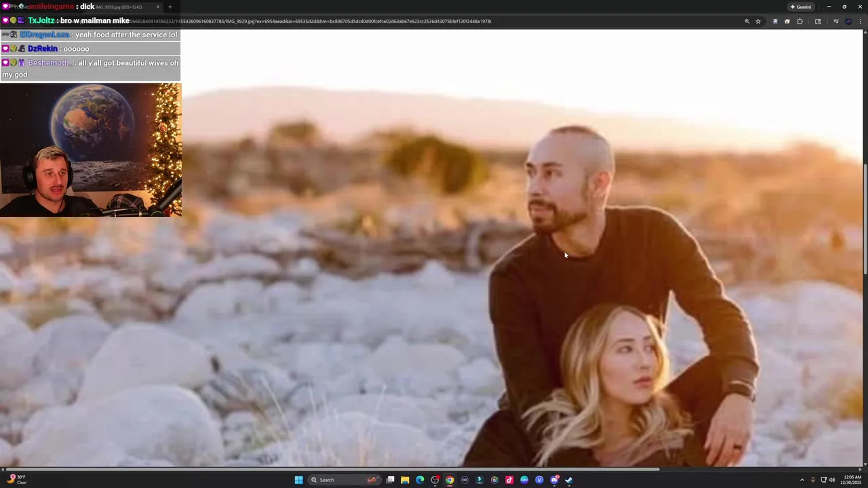Open Task View on the taskbar

pyautogui.click(x=391, y=480)
